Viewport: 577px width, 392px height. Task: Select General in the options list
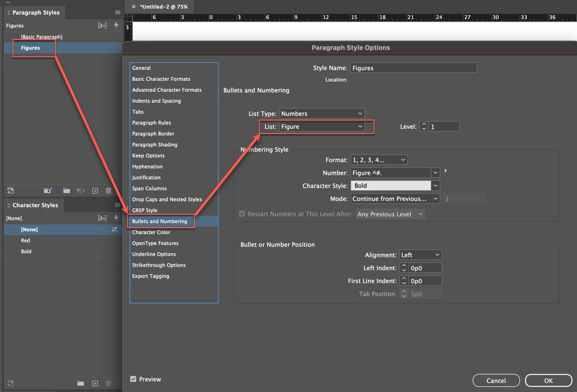(x=174, y=68)
